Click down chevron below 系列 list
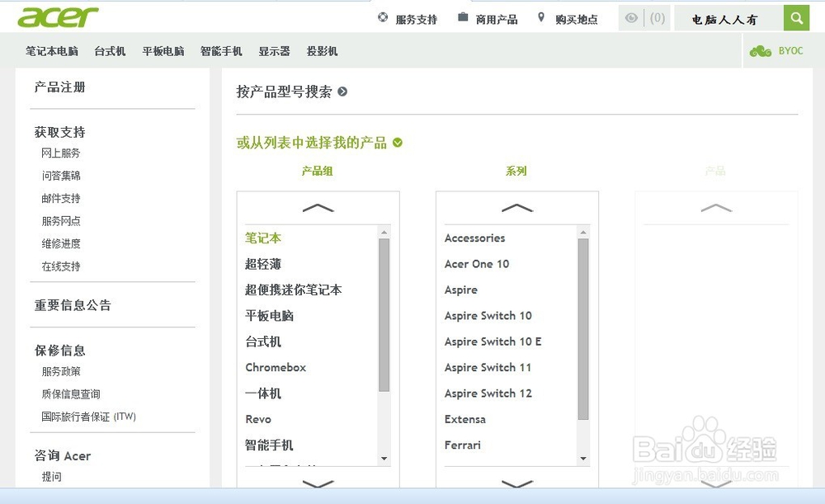This screenshot has width=825, height=504. coord(517,483)
